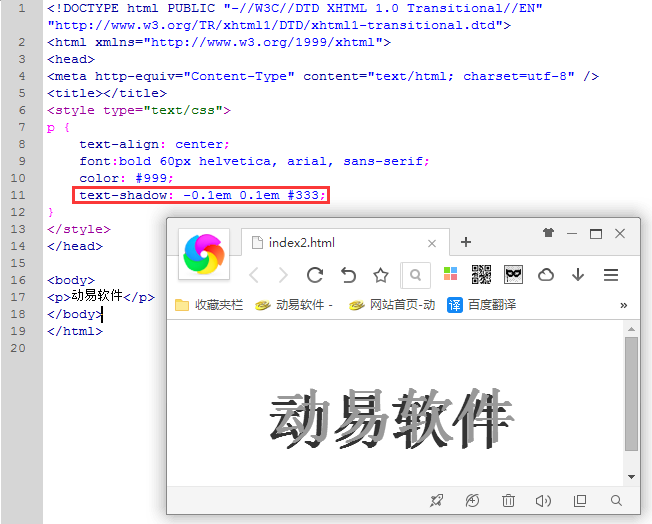Image resolution: width=652 pixels, height=524 pixels.
Task: Close the index2.html tab
Action: tap(432, 243)
